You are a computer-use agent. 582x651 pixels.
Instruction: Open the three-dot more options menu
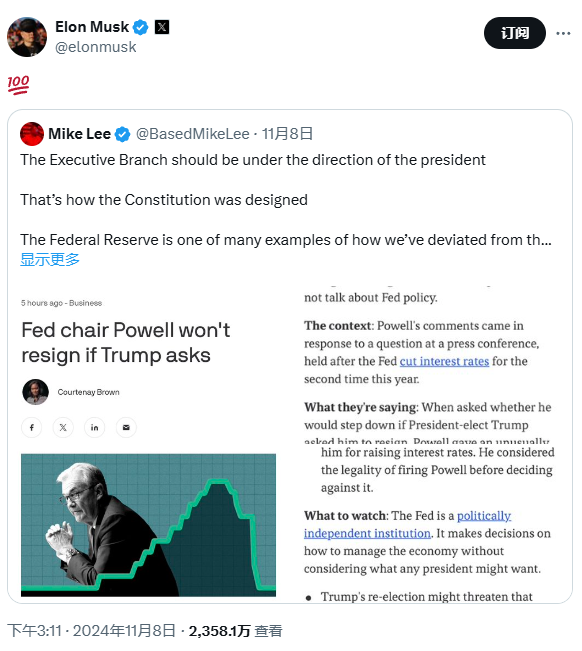(563, 33)
